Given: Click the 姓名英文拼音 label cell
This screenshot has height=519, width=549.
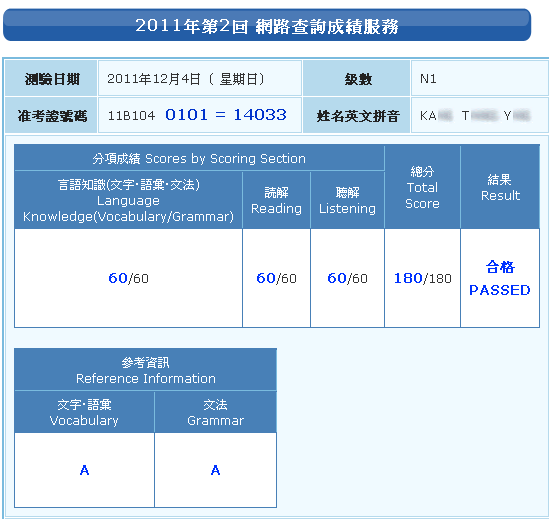Looking at the screenshot, I should tap(356, 115).
